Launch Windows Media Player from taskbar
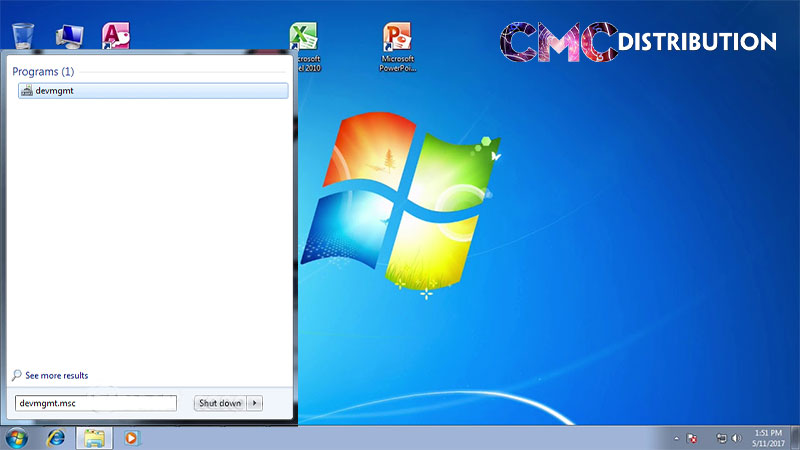Viewport: 800px width, 450px height. 130,438
